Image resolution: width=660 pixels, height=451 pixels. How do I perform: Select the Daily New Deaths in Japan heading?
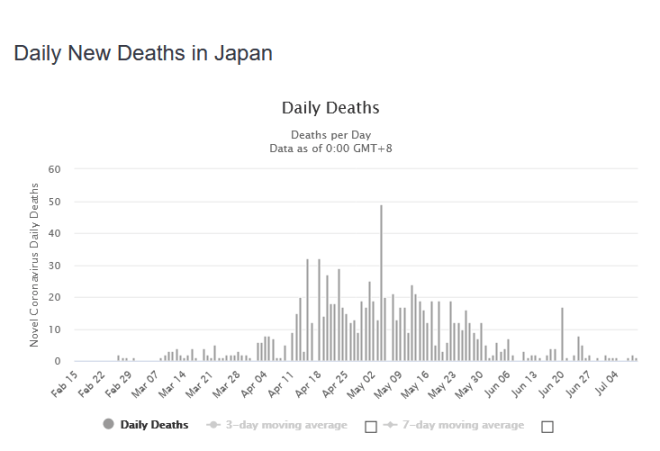pyautogui.click(x=143, y=54)
